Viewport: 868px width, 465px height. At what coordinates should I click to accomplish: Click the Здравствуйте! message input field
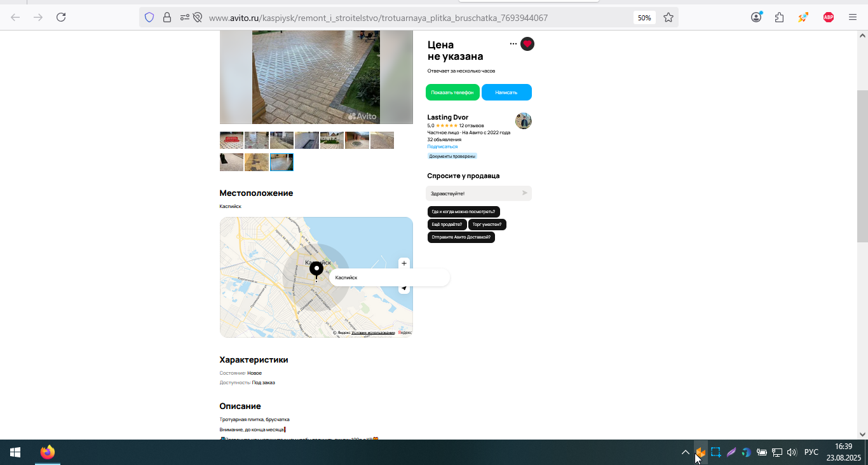[x=473, y=193]
